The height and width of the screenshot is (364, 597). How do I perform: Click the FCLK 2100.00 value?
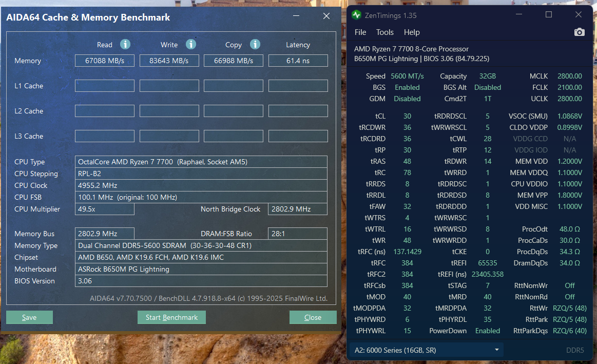coord(570,88)
